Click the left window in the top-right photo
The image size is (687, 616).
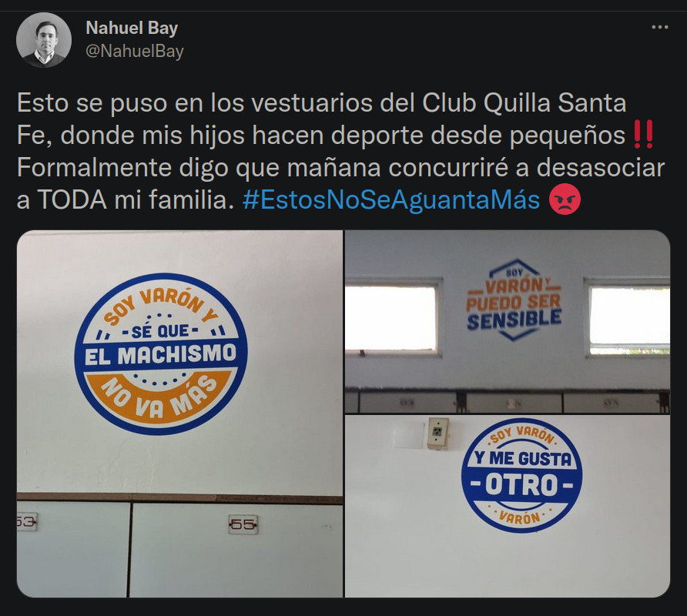coord(391,316)
